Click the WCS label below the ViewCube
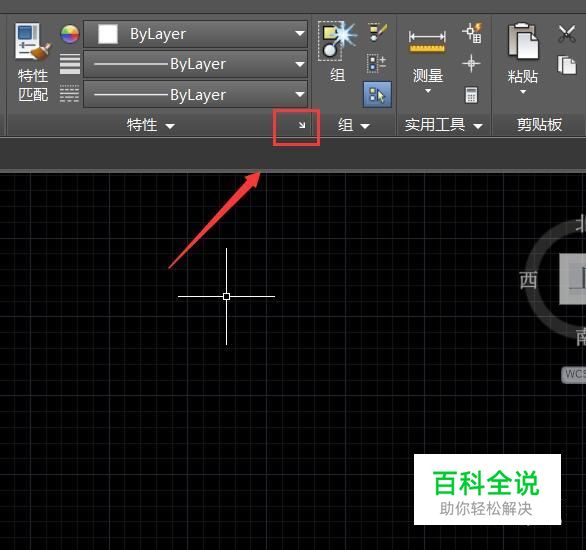 coord(574,374)
